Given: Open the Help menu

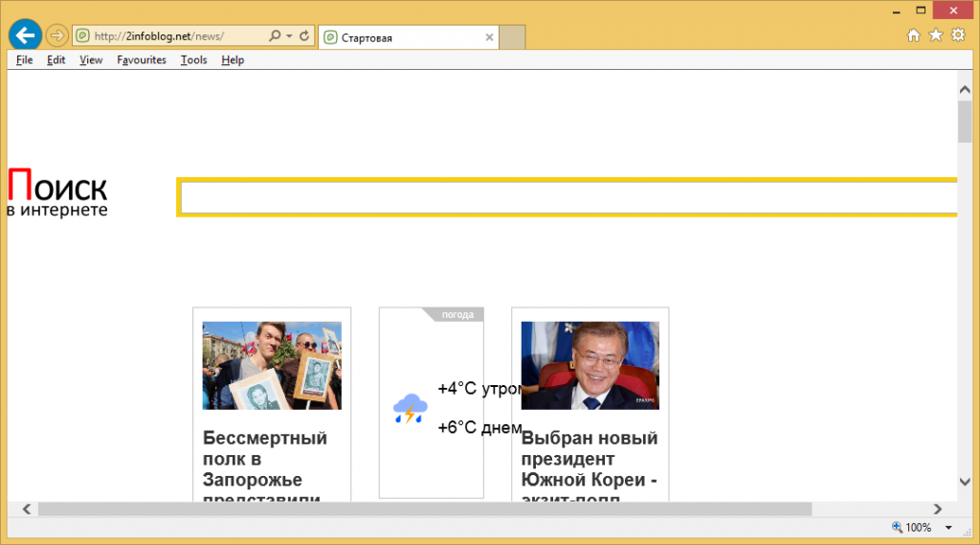Looking at the screenshot, I should [x=233, y=60].
